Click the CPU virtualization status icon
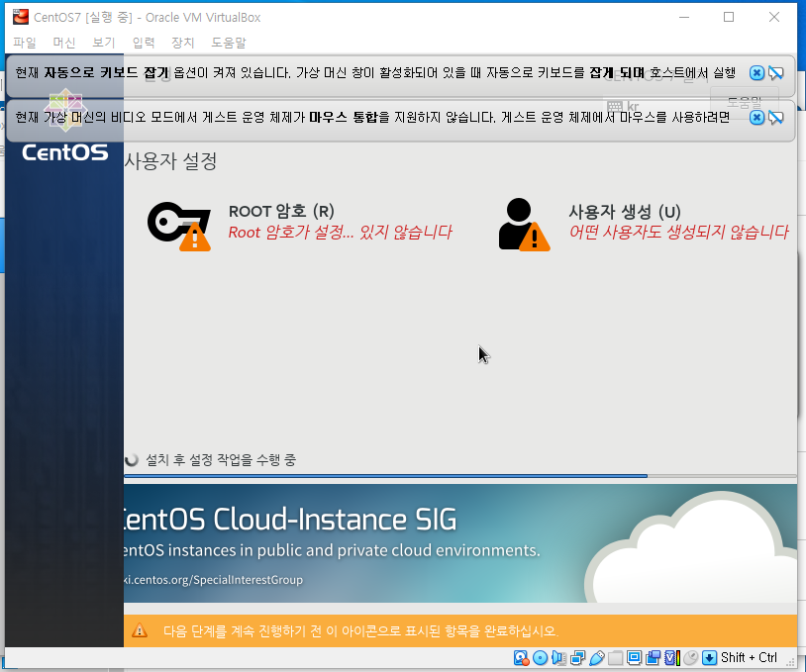The height and width of the screenshot is (672, 806). (672, 657)
